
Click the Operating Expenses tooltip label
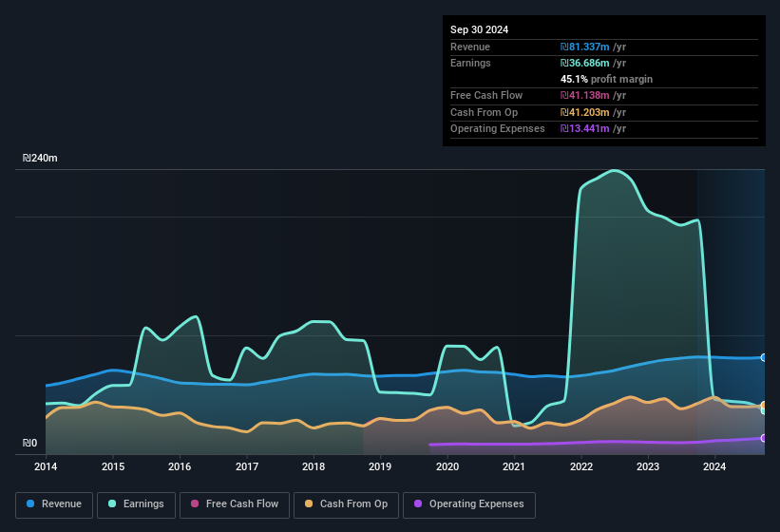[497, 129]
